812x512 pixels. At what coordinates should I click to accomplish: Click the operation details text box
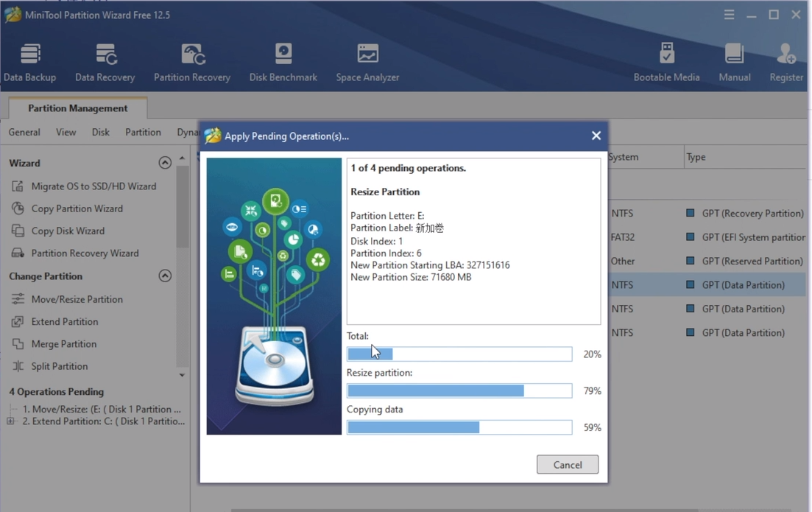tap(473, 241)
